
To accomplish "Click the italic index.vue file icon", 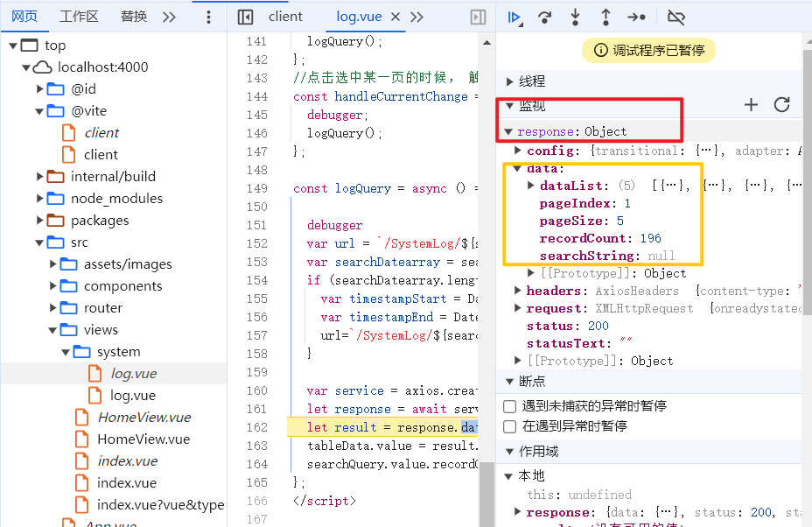I will point(82,460).
